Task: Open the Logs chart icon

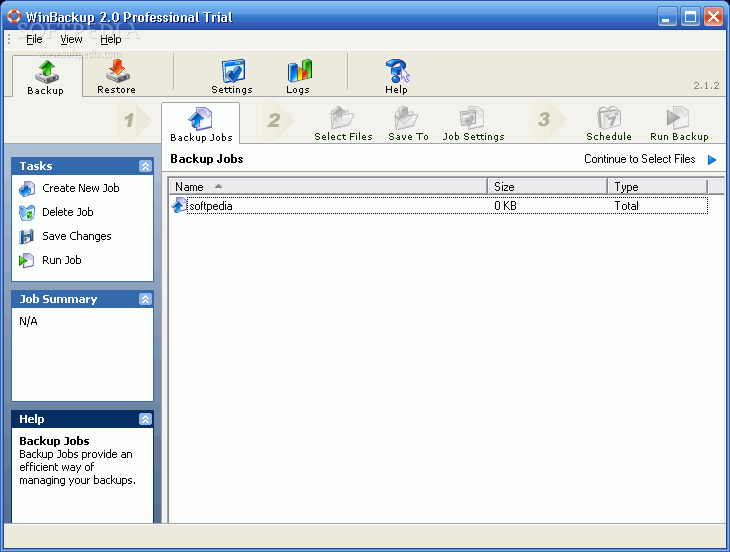Action: pos(298,77)
